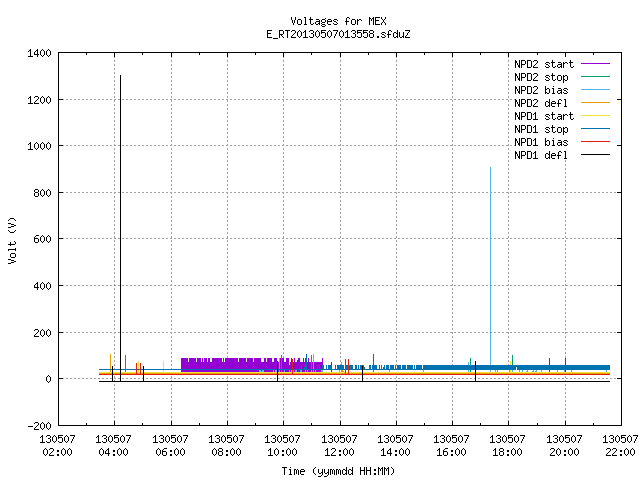Click the red NPD1 bias legend line

coord(596,142)
